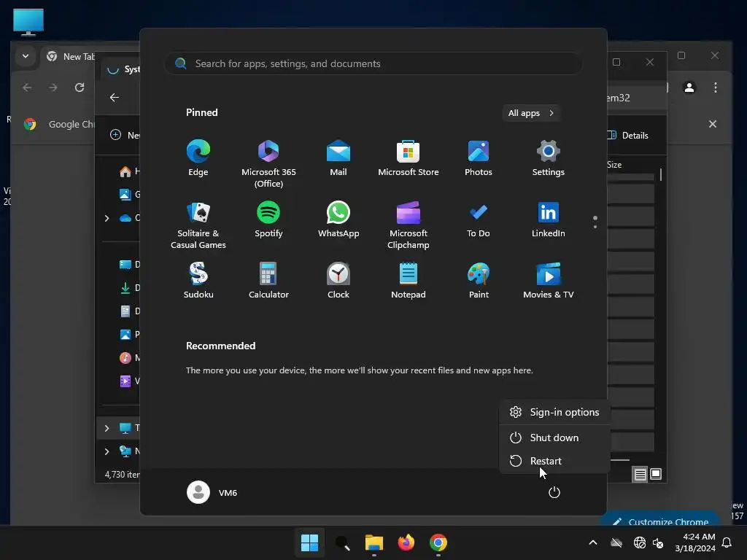Open muted volume icon in tray

point(658,542)
